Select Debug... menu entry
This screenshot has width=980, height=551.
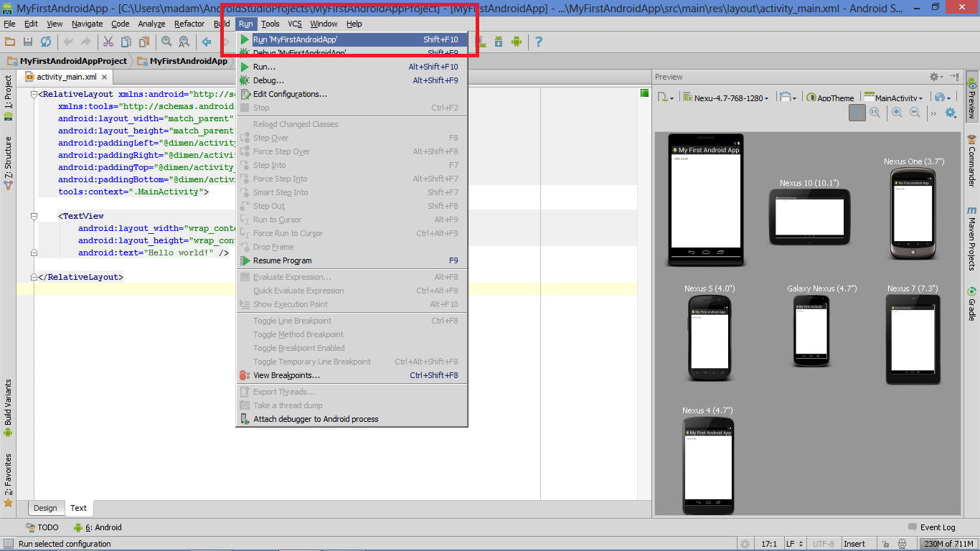(x=352, y=80)
